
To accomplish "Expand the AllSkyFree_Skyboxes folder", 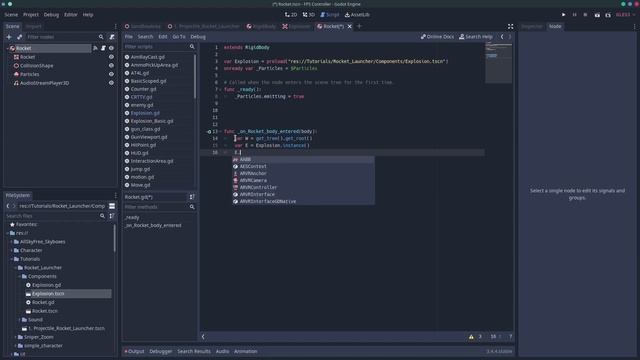I will [x=11, y=242].
